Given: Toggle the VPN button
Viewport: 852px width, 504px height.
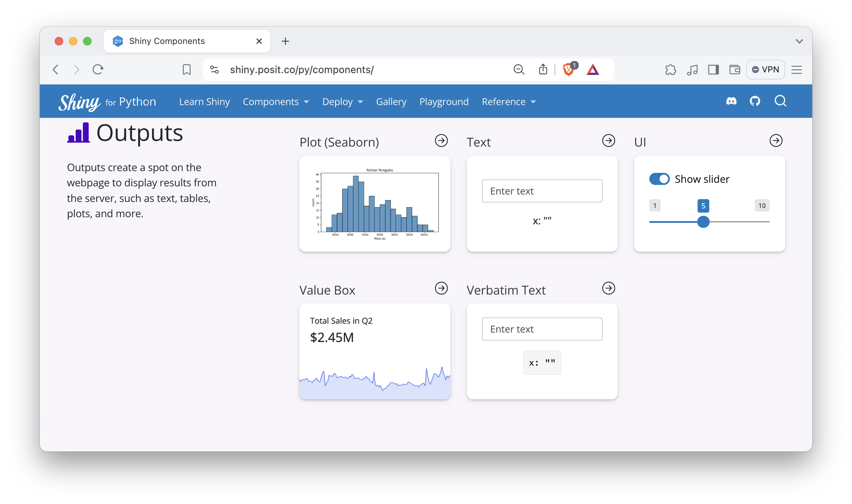Looking at the screenshot, I should [x=765, y=70].
